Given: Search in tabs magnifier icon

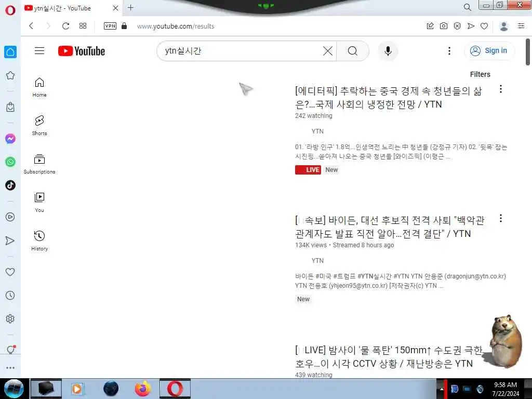Looking at the screenshot, I should point(467,7).
